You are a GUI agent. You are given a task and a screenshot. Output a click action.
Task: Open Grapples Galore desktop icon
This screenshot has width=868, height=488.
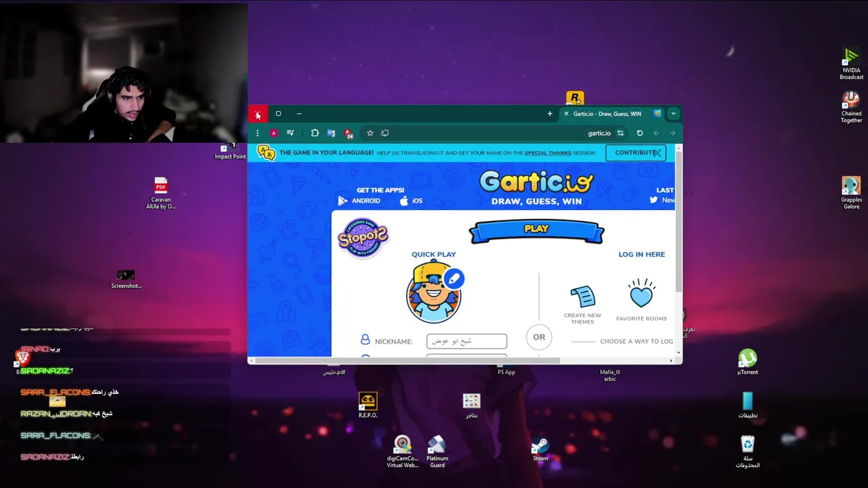click(851, 192)
